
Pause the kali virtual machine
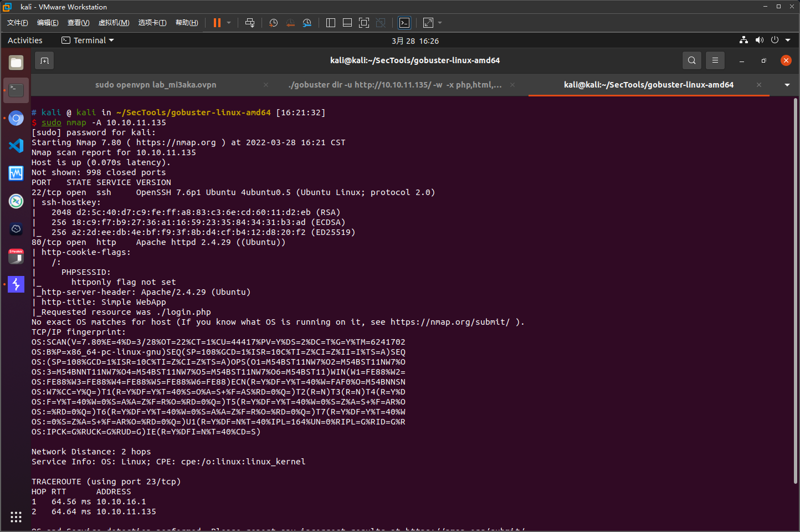click(x=217, y=23)
